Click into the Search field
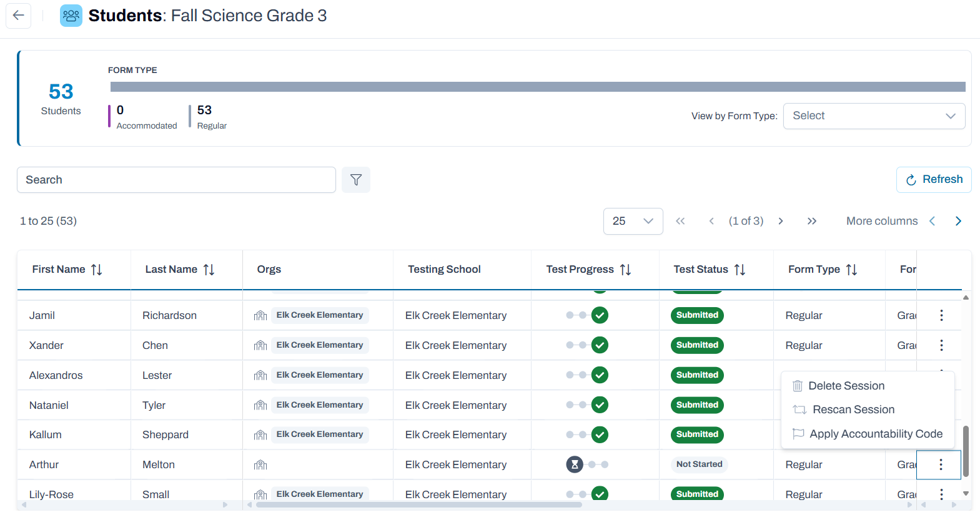This screenshot has height=515, width=980. [176, 180]
